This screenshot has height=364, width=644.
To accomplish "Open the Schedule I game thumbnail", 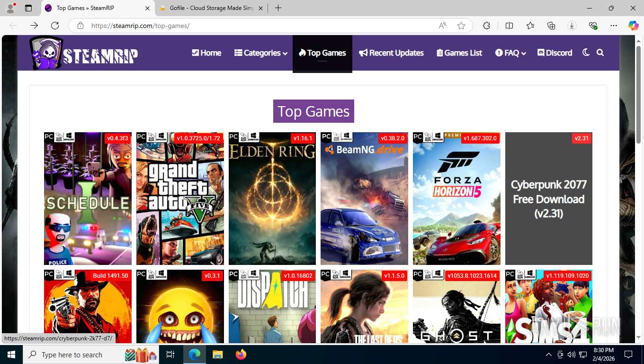I will click(x=88, y=199).
